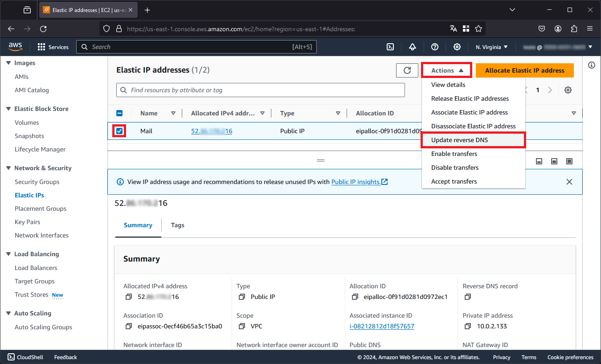Open the Firefox account icon
The image size is (601, 364).
(558, 29)
